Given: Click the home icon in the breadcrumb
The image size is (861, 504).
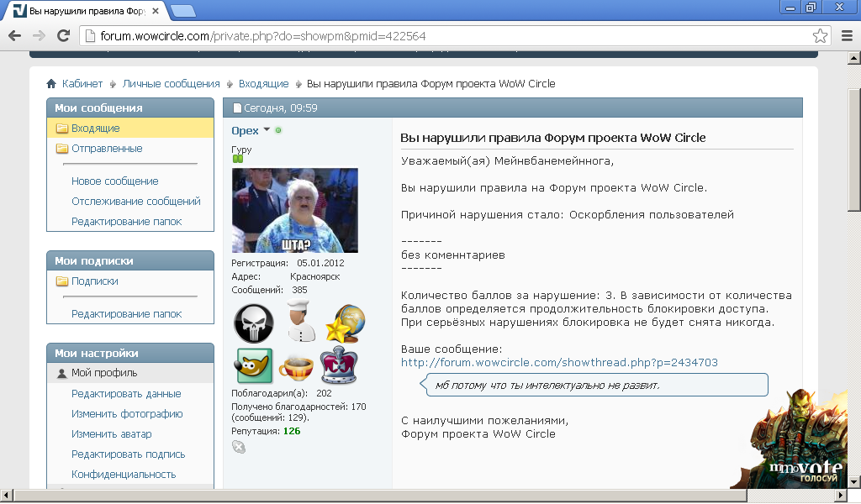Looking at the screenshot, I should (x=51, y=83).
